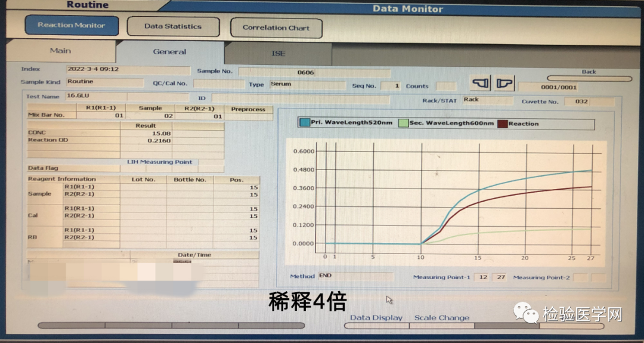Image resolution: width=644 pixels, height=343 pixels.
Task: Open the Correlation Chart view
Action: (275, 27)
